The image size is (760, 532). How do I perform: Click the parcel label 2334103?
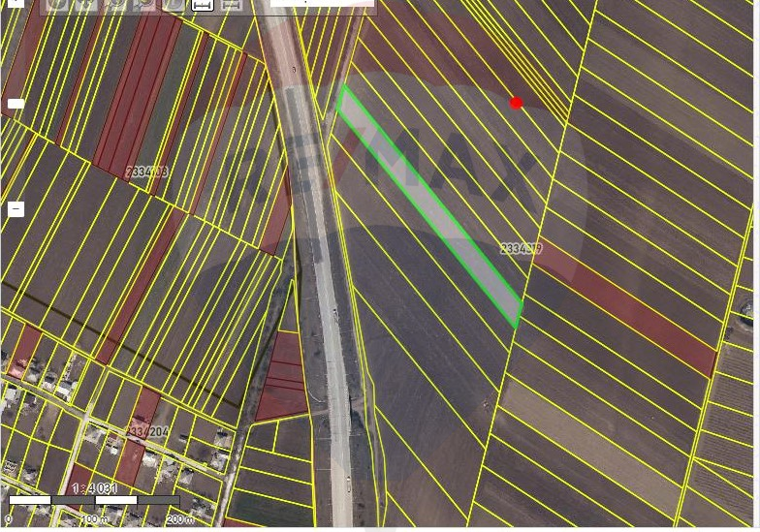[146, 172]
